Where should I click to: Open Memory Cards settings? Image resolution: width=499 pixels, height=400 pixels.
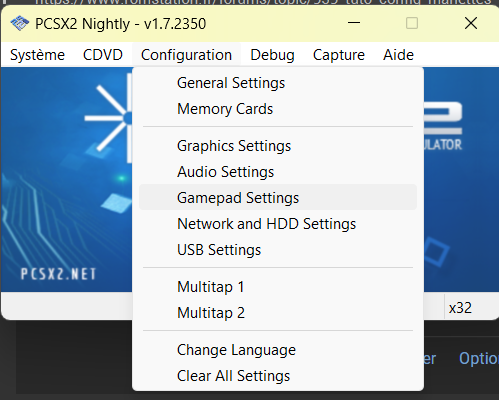(x=278, y=109)
